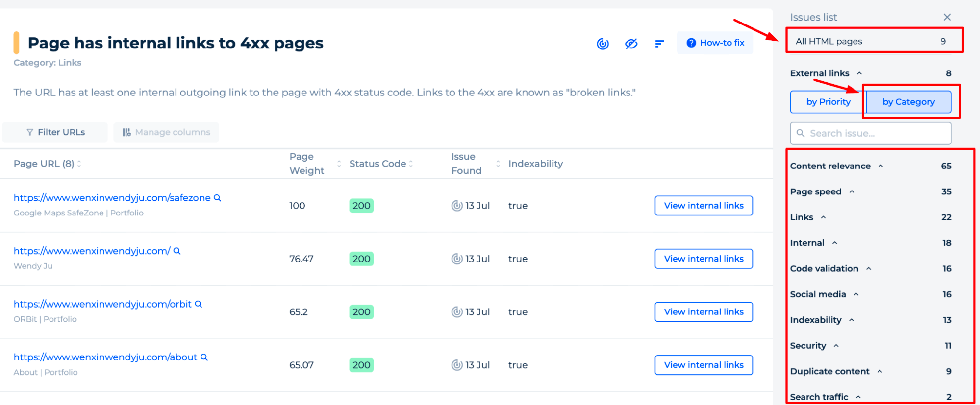Switch to the by Category tab
The image size is (980, 405).
pos(908,102)
